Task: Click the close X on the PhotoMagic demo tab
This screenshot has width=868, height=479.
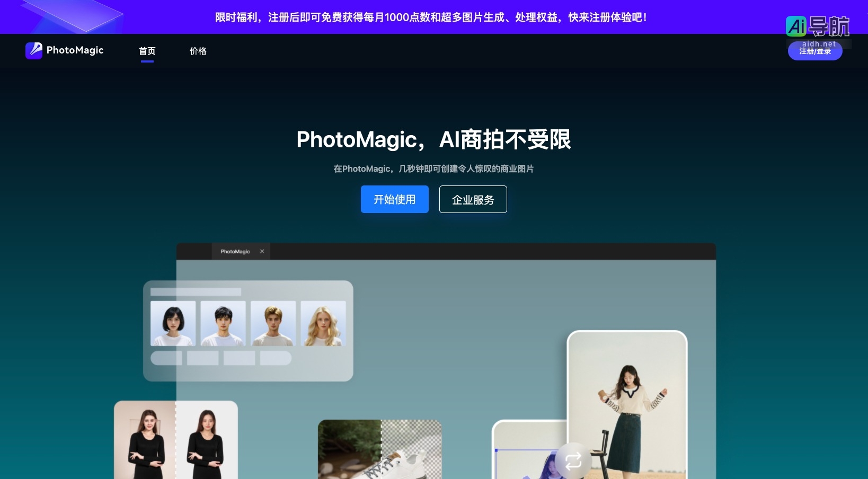Action: pyautogui.click(x=262, y=251)
